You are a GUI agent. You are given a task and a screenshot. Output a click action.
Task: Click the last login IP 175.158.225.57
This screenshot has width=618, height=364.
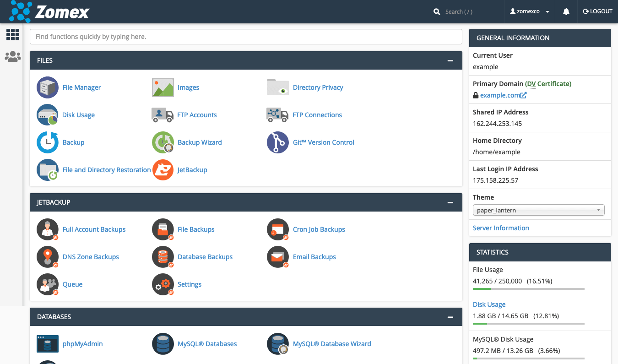[495, 180]
